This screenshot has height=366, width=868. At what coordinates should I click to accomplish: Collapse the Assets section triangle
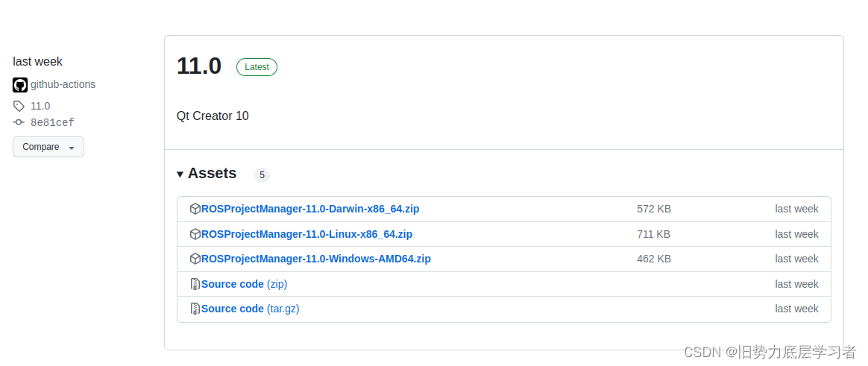pos(180,174)
